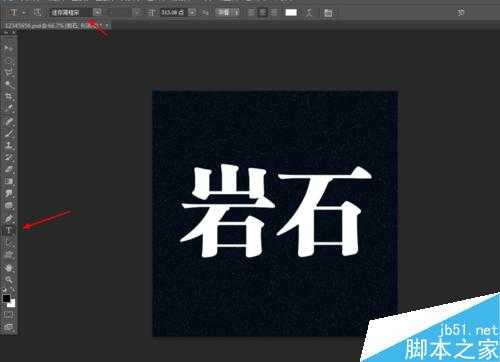The height and width of the screenshot is (362, 500).
Task: Select the Eraser tool
Action: pos(9,169)
